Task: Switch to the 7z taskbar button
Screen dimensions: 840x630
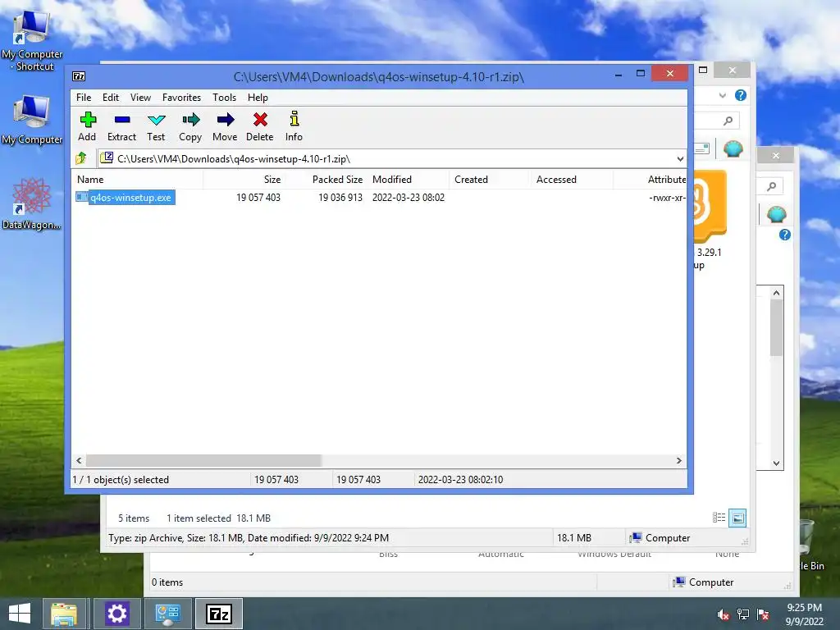Action: click(x=219, y=614)
